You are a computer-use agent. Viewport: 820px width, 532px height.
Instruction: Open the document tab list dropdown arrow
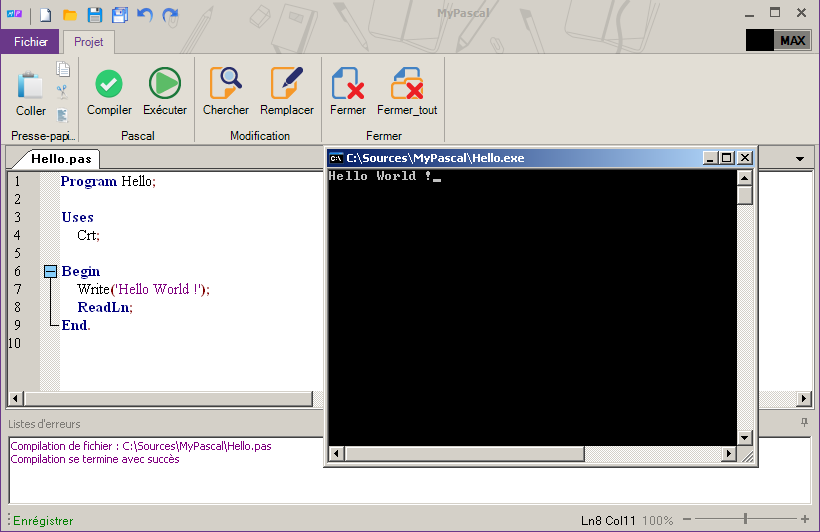[800, 159]
